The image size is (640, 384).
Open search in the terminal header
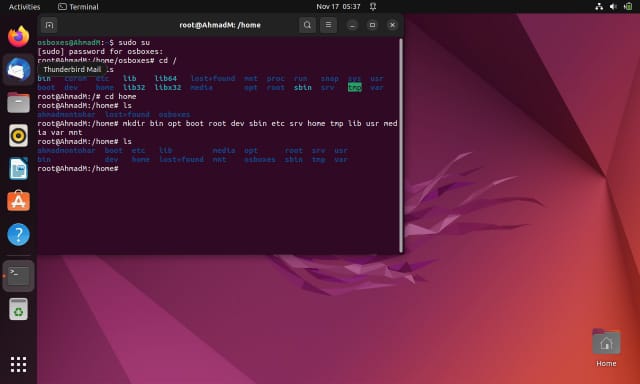pyautogui.click(x=307, y=25)
